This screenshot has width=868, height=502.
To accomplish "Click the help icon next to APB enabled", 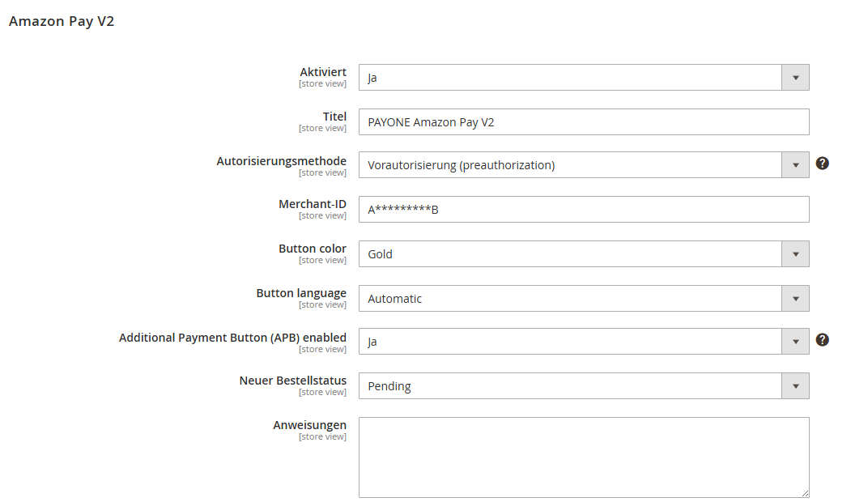I will 822,340.
